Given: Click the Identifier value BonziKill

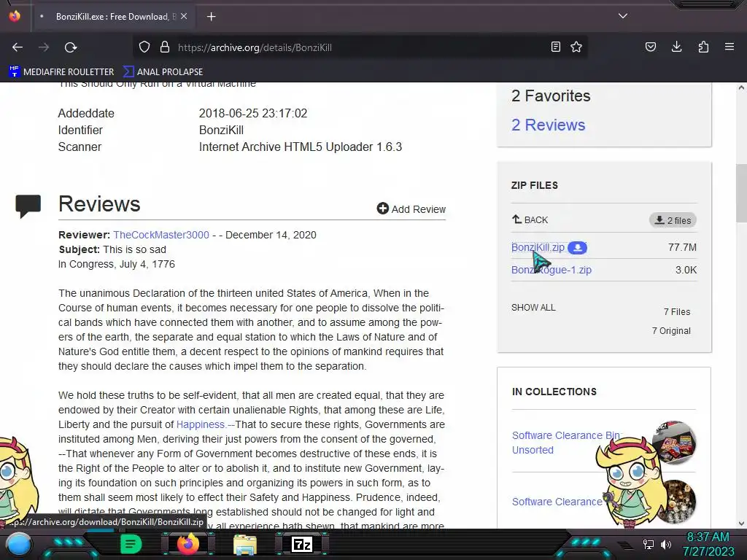Looking at the screenshot, I should (x=221, y=130).
